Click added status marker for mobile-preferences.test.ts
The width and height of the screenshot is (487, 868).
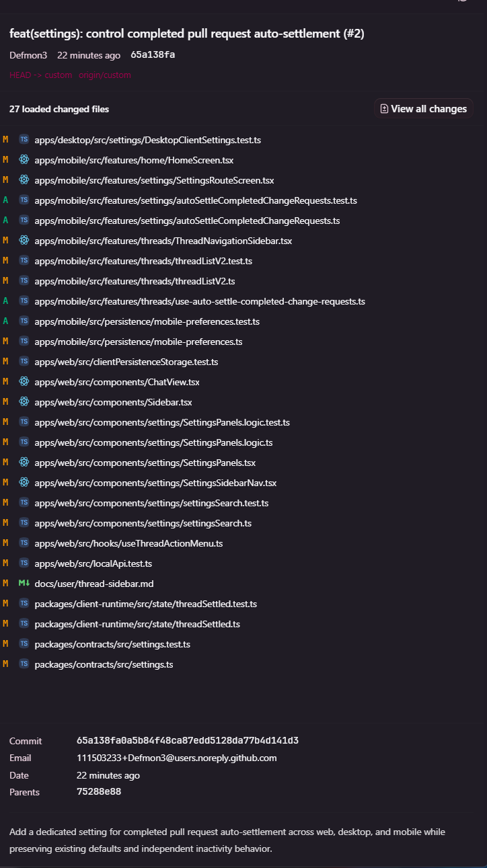(5, 321)
